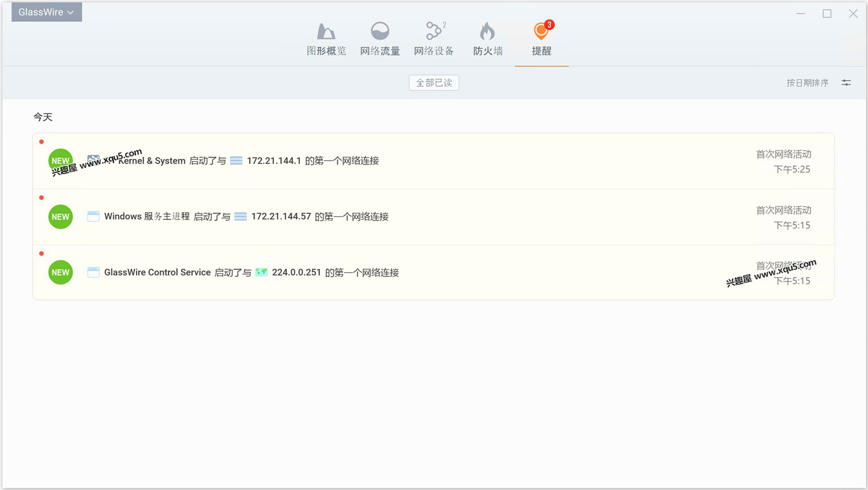Switch to the 网络流量 tab

[x=380, y=39]
